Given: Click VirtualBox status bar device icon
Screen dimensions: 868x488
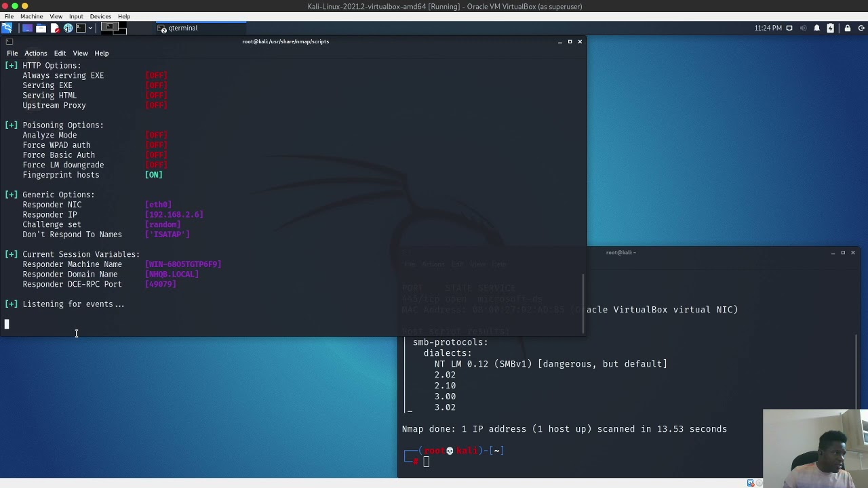Looking at the screenshot, I should [x=751, y=483].
